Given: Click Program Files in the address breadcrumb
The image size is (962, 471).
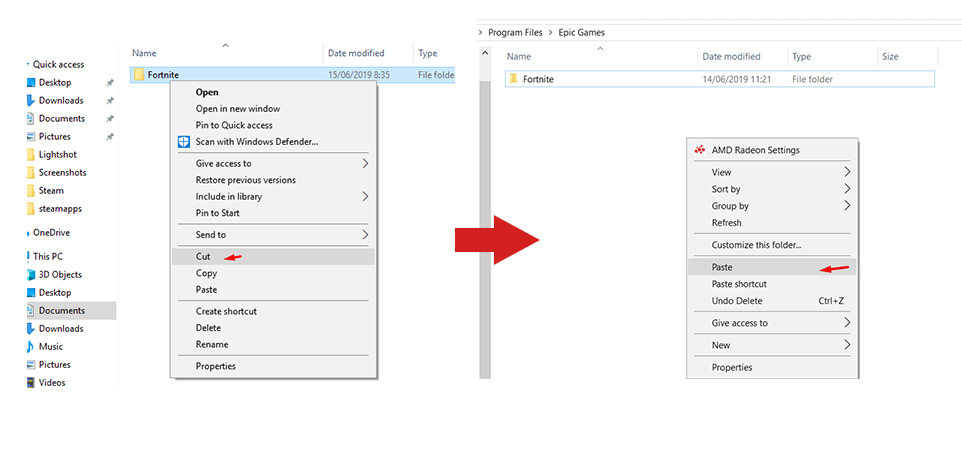Looking at the screenshot, I should 515,33.
